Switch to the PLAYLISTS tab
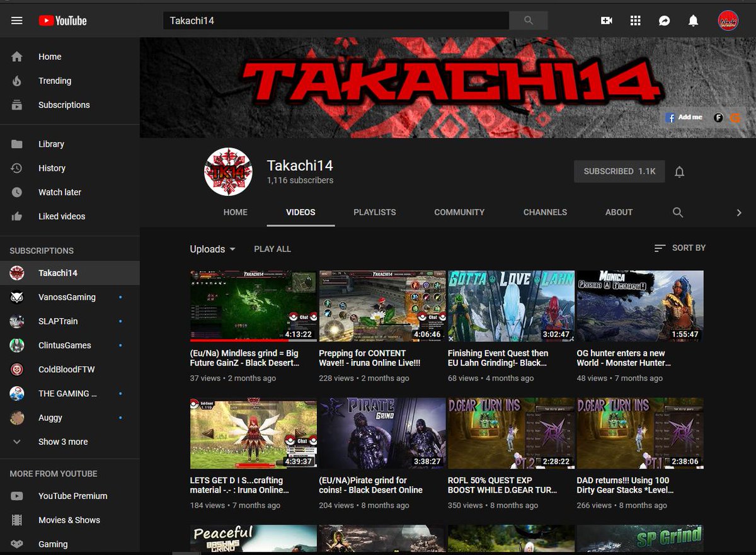The height and width of the screenshot is (555, 756). [375, 212]
